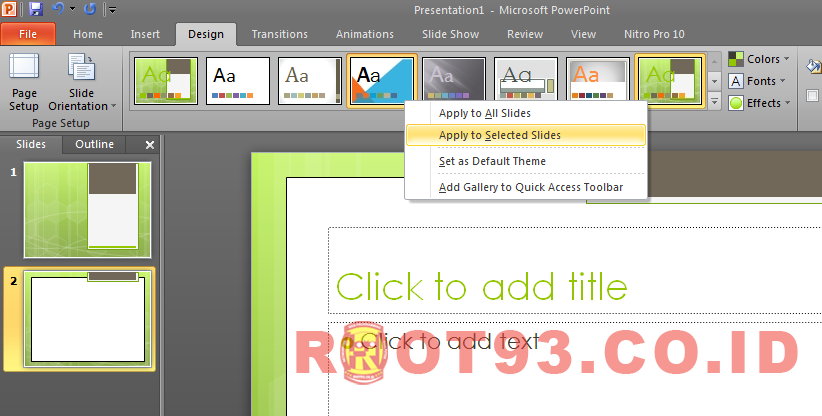
Task: Click the 'Click to add title' placeholder
Action: (x=575, y=271)
